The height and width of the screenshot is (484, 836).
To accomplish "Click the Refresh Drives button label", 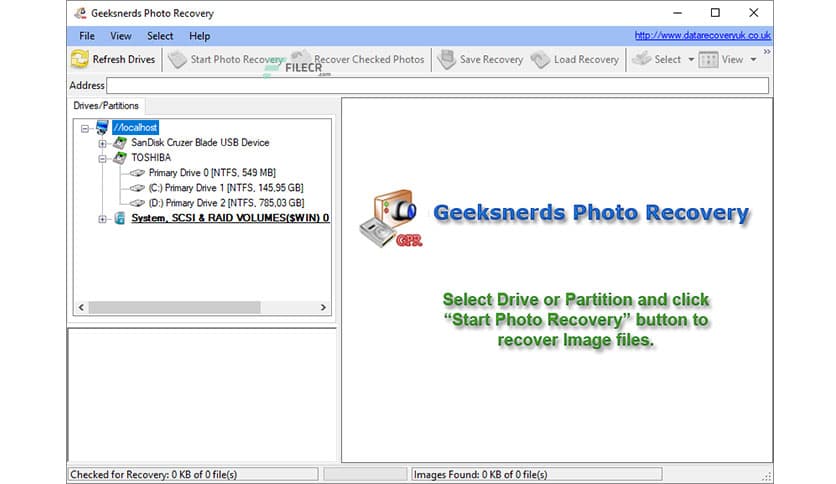I will [x=124, y=59].
